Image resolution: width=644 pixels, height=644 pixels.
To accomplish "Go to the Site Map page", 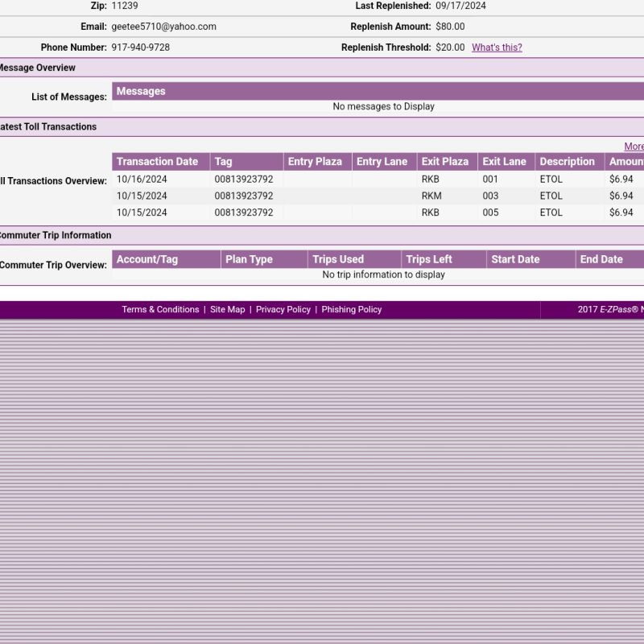I will pyautogui.click(x=227, y=310).
